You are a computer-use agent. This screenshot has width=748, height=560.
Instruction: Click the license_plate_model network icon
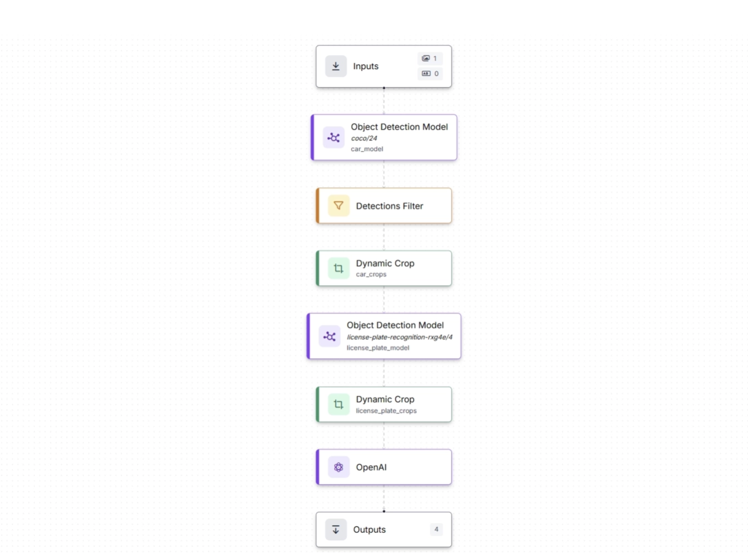tap(330, 336)
